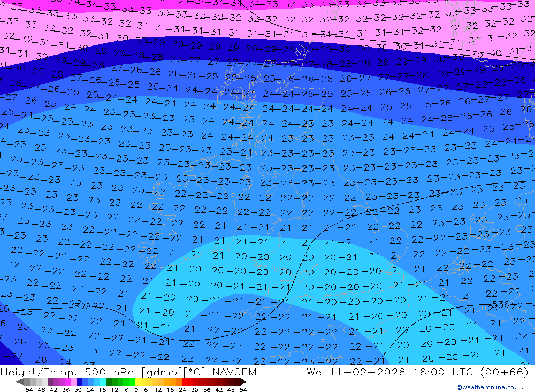Screen dimensions: 535x392
Task: Click the gray left arrow of color scale
Action: (19, 382)
